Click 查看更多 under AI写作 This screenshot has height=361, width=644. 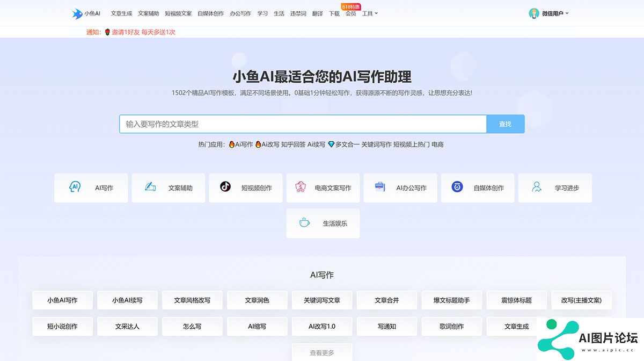coord(322,352)
